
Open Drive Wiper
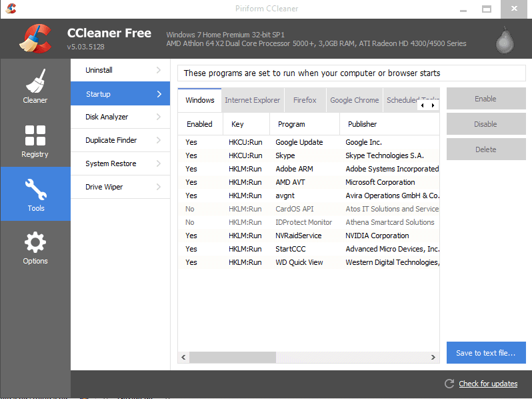[x=120, y=187]
